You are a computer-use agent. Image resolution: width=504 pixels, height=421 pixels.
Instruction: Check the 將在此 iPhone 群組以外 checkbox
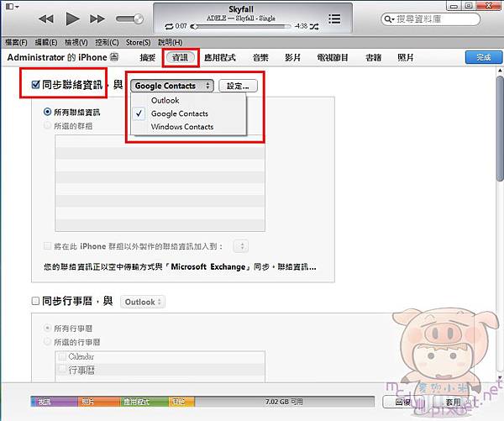47,246
